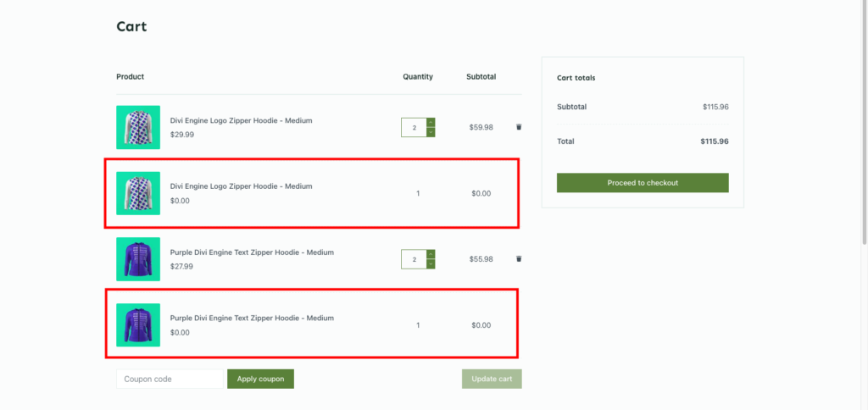Viewport: 868px width, 410px height.
Task: Open thumbnail of $27.99 Purple Text Hoodie
Action: [x=138, y=259]
